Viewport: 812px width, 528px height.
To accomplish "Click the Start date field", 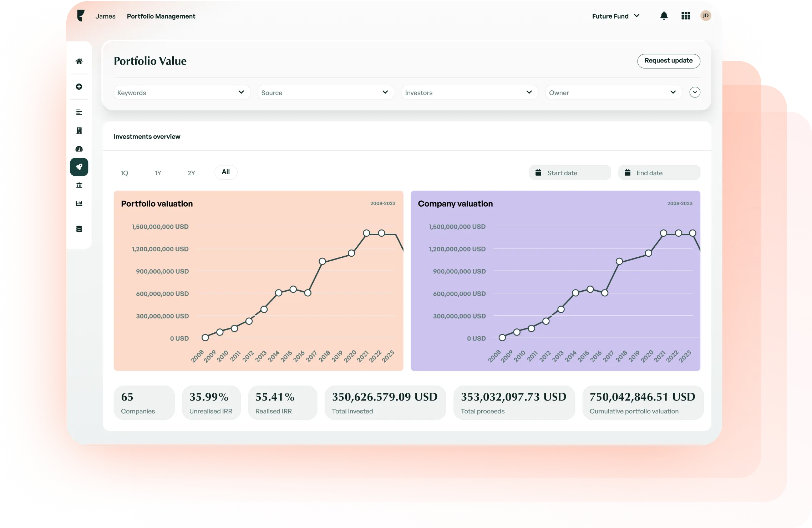I will 569,172.
